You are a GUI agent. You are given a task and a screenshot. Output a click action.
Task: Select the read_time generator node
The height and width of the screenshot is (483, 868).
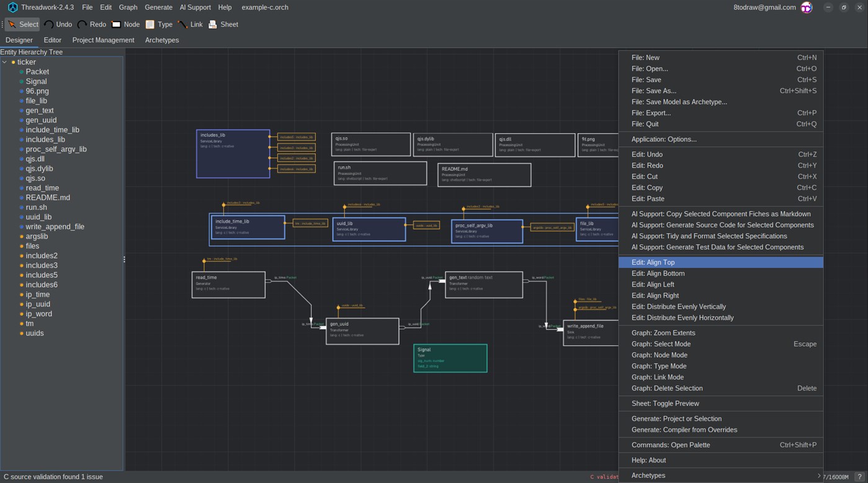(228, 285)
